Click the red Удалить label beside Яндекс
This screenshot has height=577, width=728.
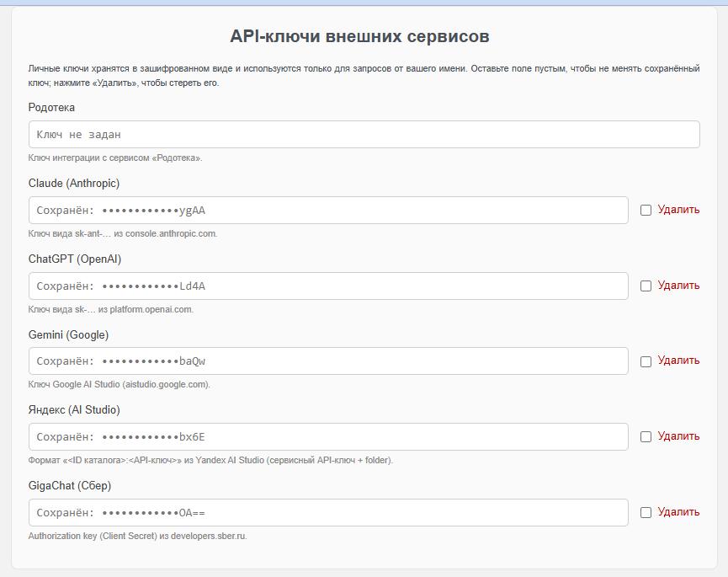click(x=678, y=436)
